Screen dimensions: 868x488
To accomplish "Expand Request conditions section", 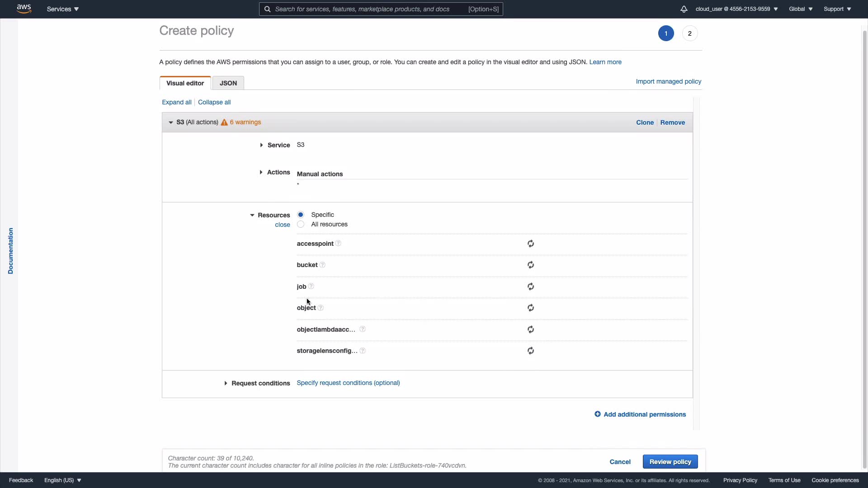I will (x=226, y=383).
